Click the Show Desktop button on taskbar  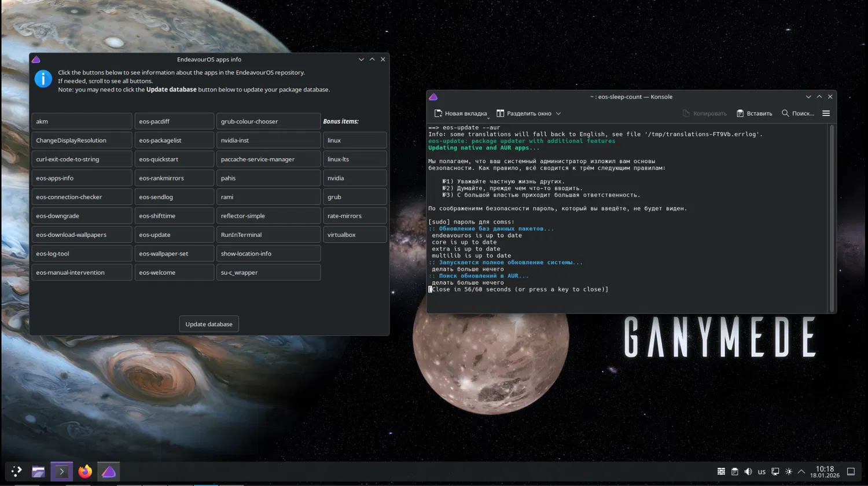[851, 472]
